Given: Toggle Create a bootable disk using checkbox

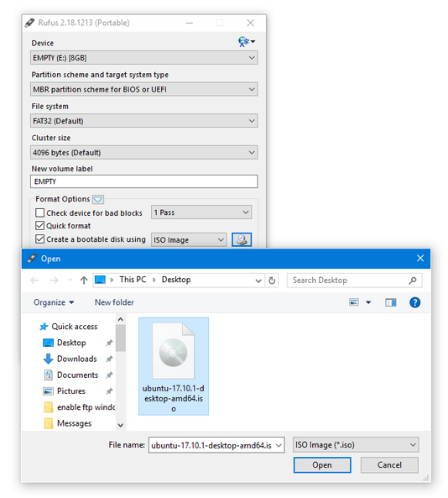Looking at the screenshot, I should (40, 239).
